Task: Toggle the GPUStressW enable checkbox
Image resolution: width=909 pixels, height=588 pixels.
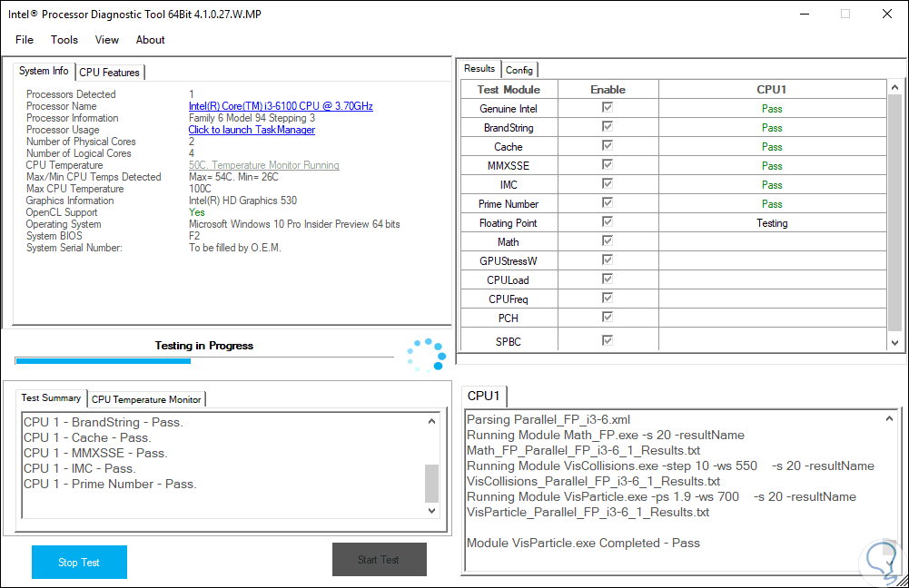Action: (608, 260)
